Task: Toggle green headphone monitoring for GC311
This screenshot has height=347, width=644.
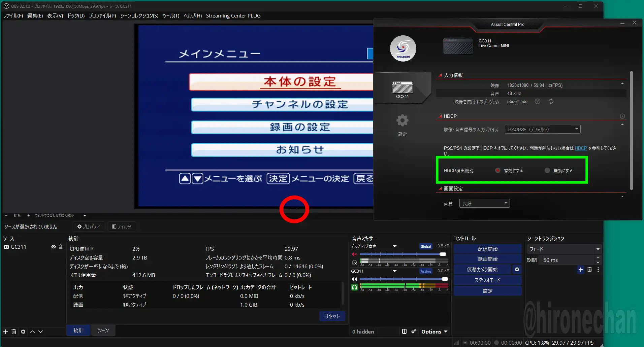Action: [354, 287]
